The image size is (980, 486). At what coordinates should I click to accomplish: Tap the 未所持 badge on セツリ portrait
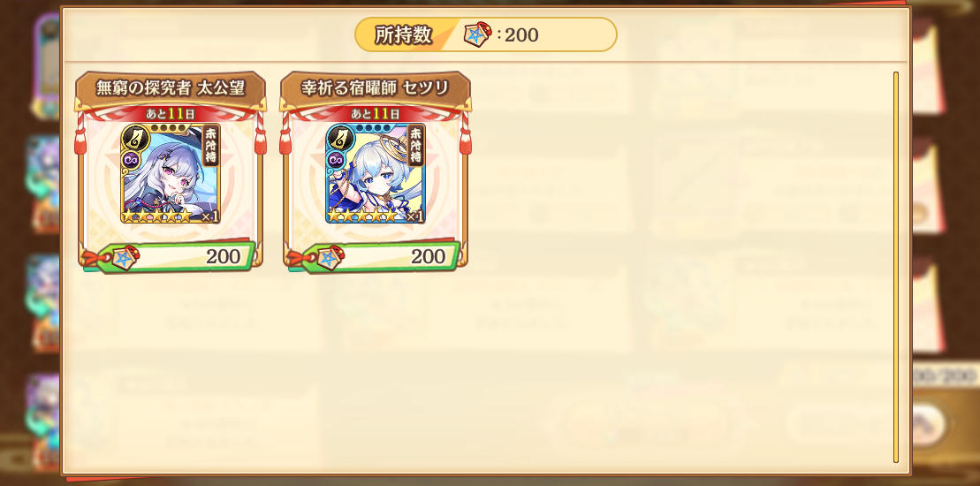tap(415, 145)
